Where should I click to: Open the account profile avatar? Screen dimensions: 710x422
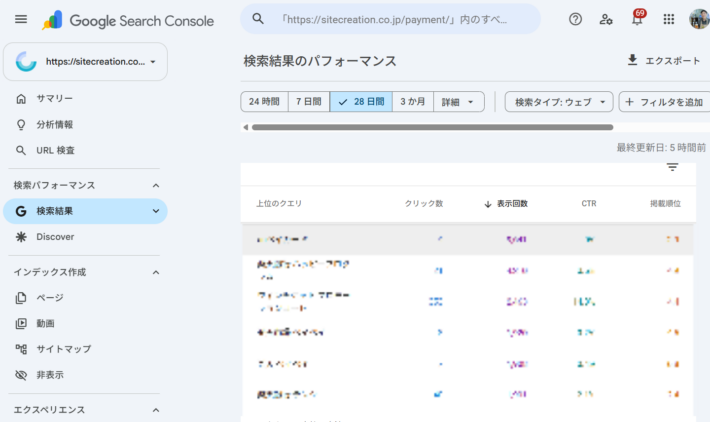[699, 19]
